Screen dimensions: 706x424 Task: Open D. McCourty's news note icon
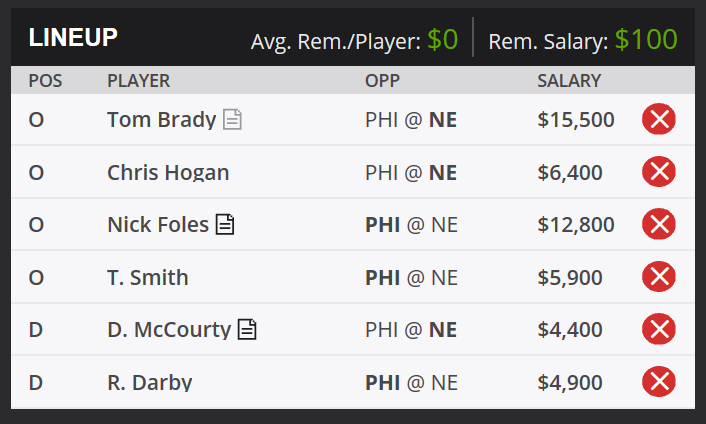247,329
